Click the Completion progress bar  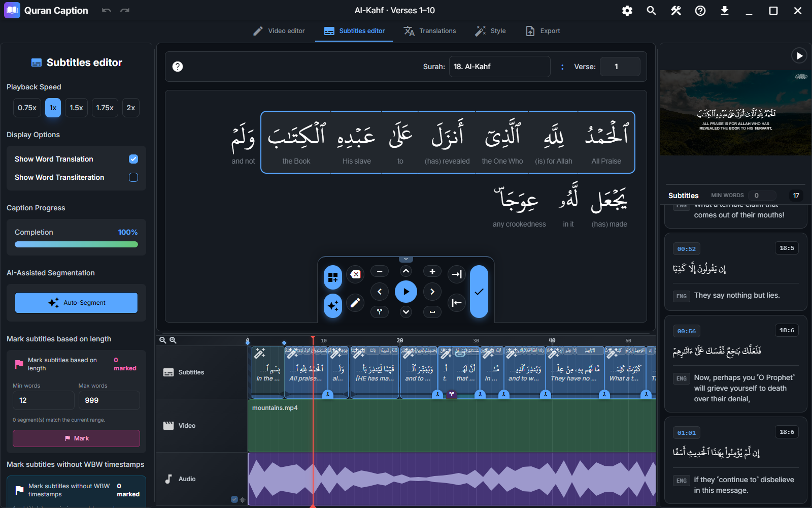pos(76,244)
